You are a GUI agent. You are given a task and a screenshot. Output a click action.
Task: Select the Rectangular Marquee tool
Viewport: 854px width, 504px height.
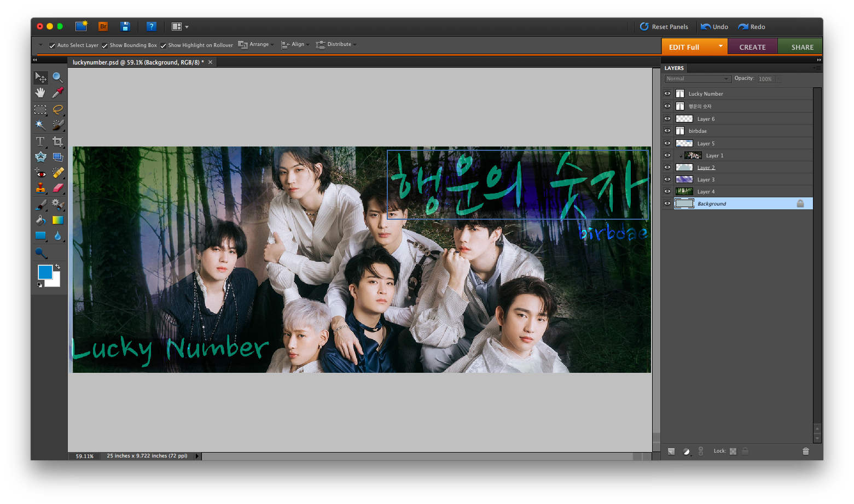pos(40,109)
